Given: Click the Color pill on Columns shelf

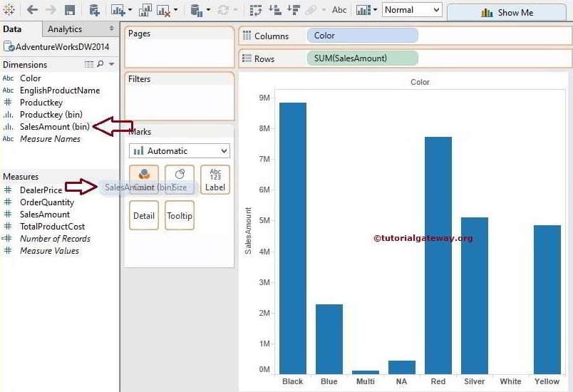Looking at the screenshot, I should [363, 36].
